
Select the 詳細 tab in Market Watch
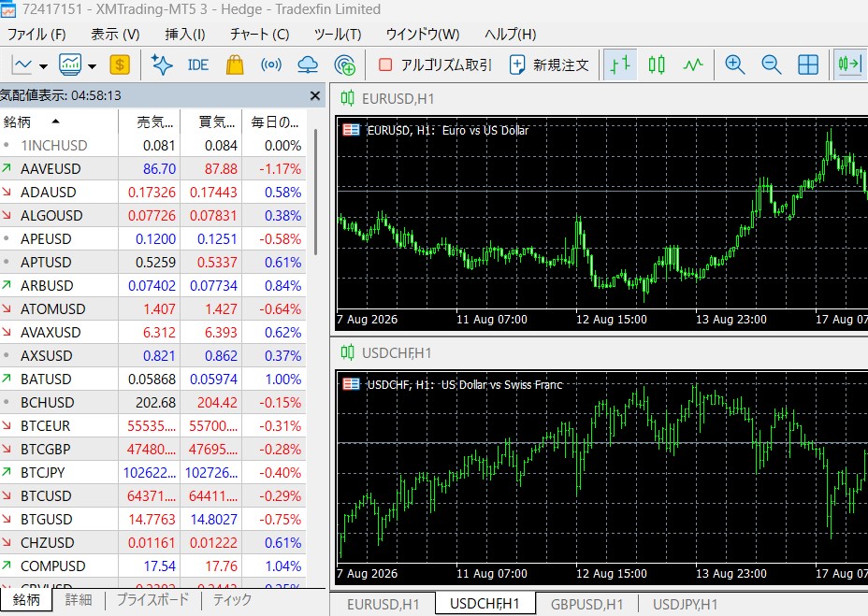coord(78,600)
